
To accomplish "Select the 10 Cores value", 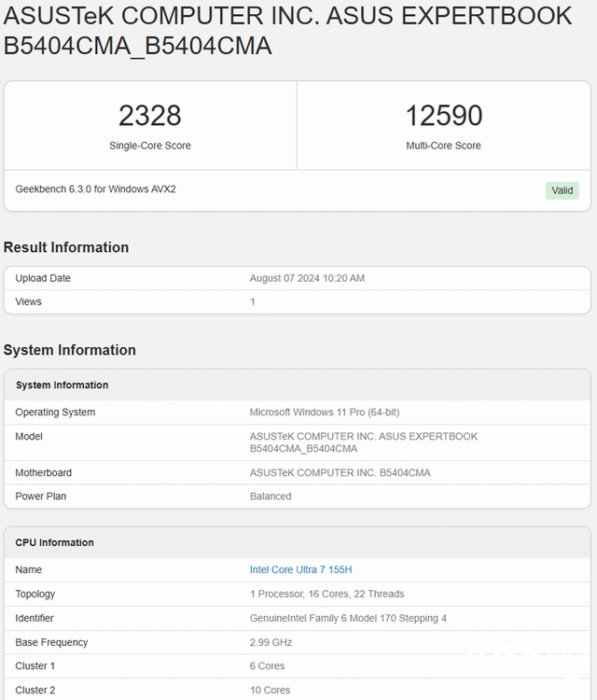I will point(270,690).
